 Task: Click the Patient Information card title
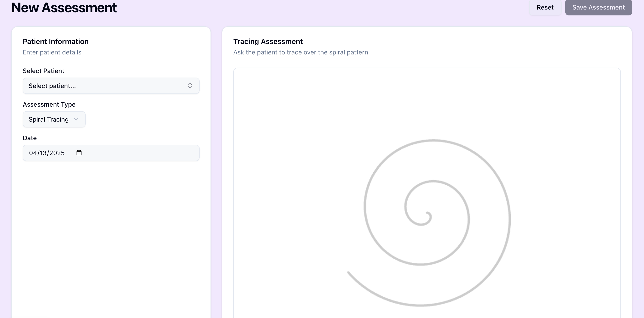(55, 42)
